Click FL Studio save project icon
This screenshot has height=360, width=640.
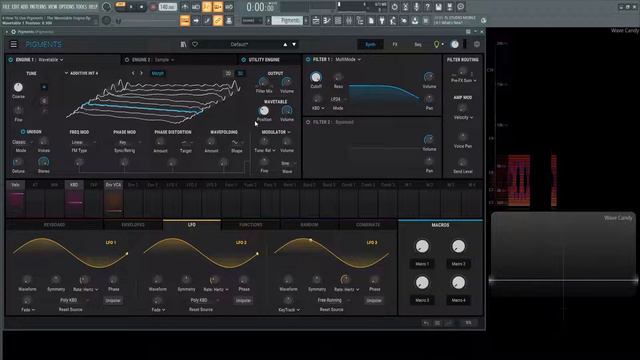tap(438, 7)
